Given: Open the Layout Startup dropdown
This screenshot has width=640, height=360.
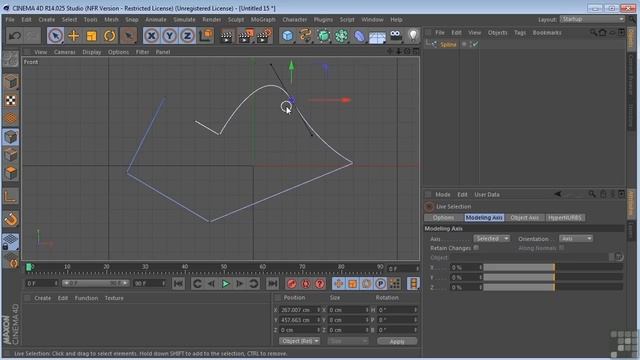Looking at the screenshot, I should pos(592,20).
